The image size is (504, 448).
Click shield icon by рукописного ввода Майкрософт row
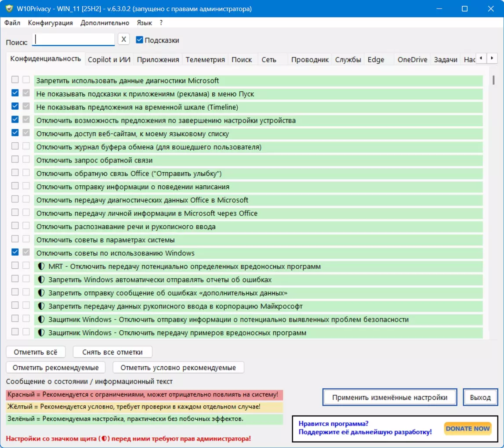pos(41,306)
